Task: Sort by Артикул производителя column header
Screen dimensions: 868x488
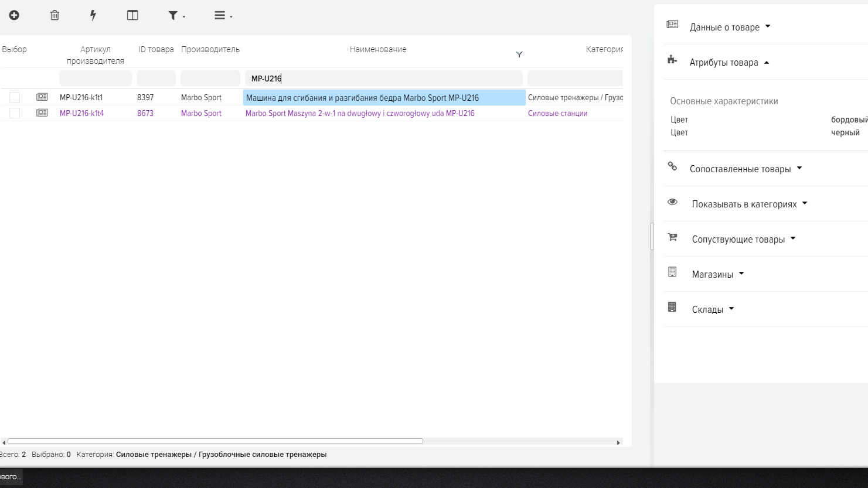Action: click(96, 55)
